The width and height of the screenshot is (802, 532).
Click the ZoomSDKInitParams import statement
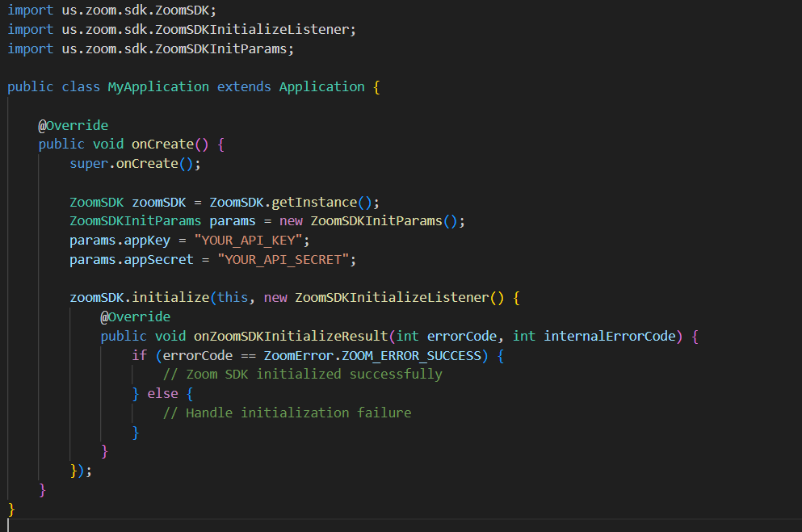[151, 49]
